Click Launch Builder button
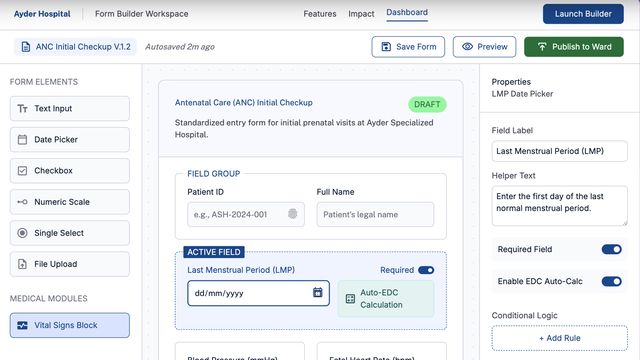 [x=583, y=14]
